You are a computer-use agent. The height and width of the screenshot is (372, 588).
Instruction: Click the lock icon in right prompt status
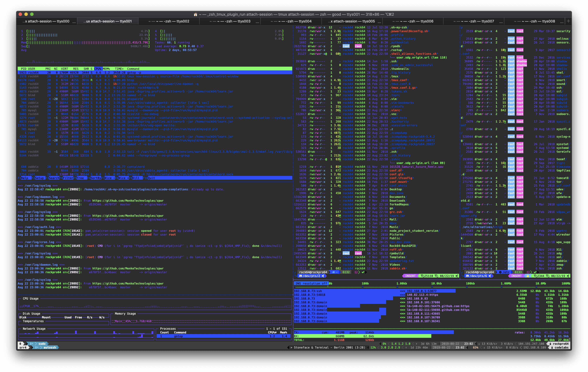(528, 276)
